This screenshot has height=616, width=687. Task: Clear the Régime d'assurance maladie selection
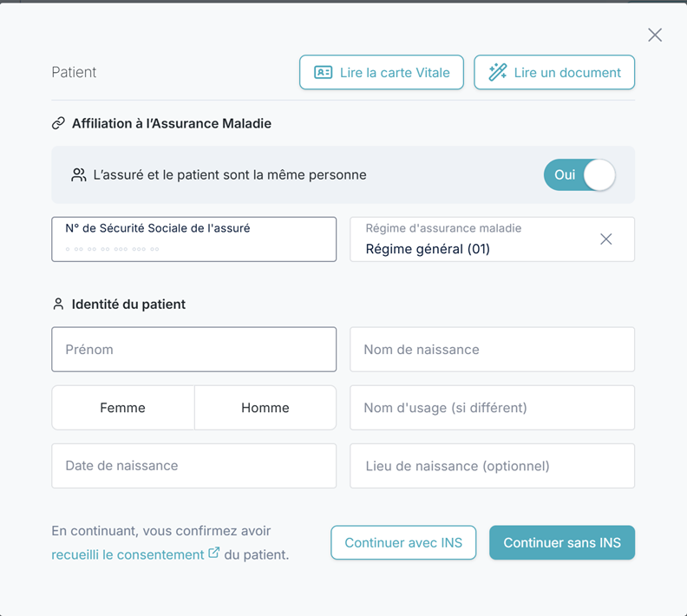(x=606, y=239)
